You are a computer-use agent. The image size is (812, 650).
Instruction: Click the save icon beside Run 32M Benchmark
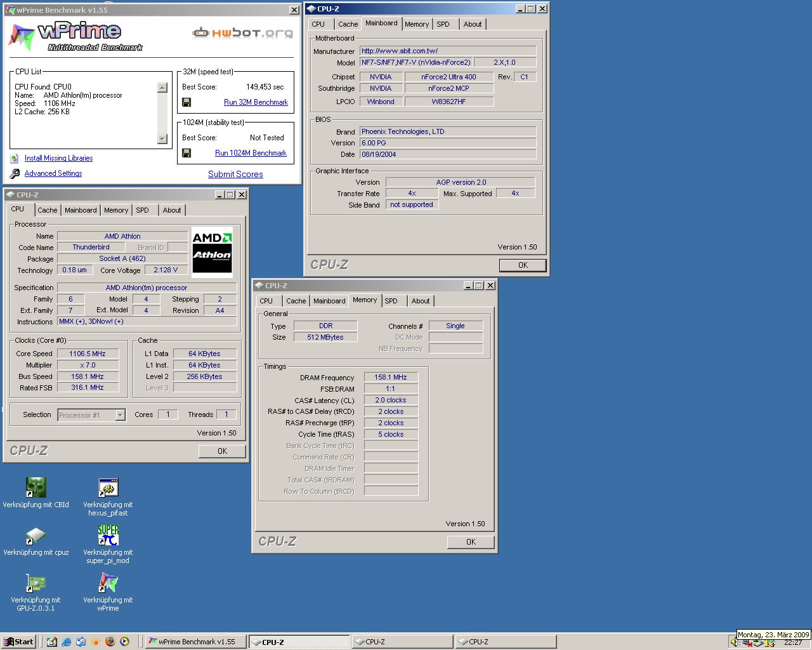pos(187,102)
